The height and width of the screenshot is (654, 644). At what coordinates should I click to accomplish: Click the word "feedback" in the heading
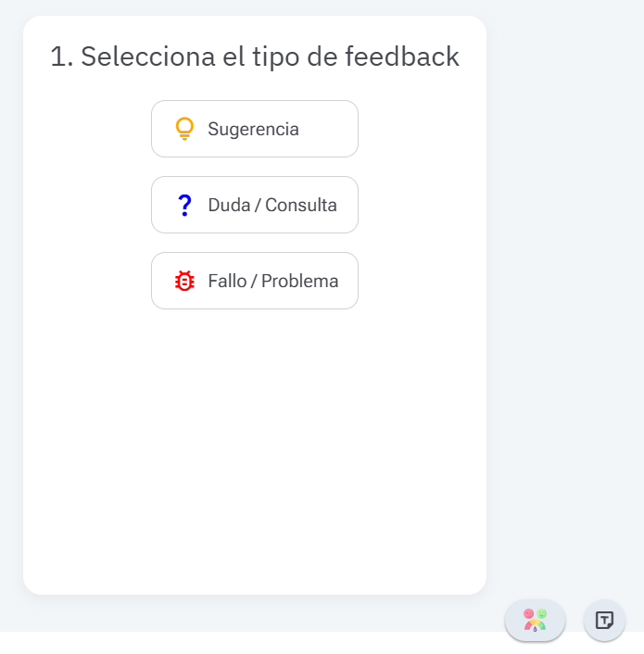point(402,57)
